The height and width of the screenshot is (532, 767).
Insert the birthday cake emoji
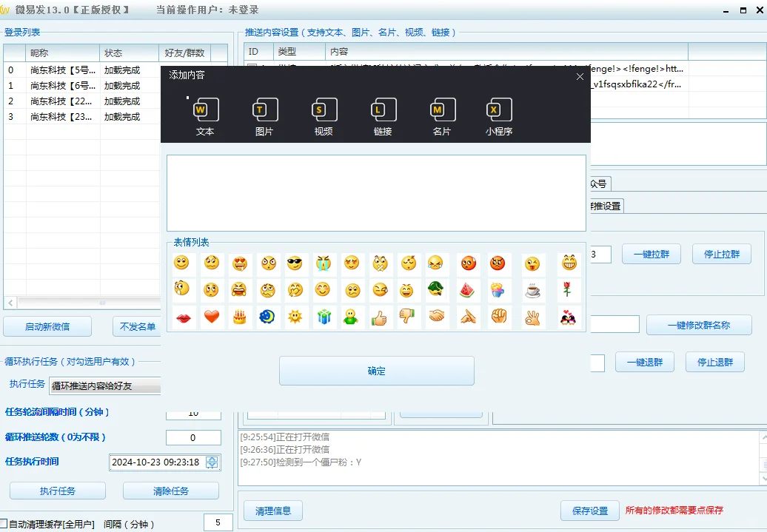tap(239, 317)
